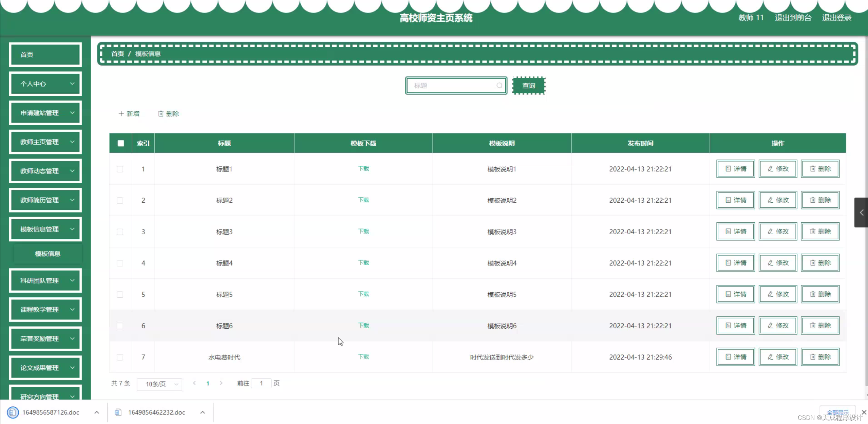Open the collapsed right-side panel arrow
Image resolution: width=868 pixels, height=424 pixels.
coord(861,213)
